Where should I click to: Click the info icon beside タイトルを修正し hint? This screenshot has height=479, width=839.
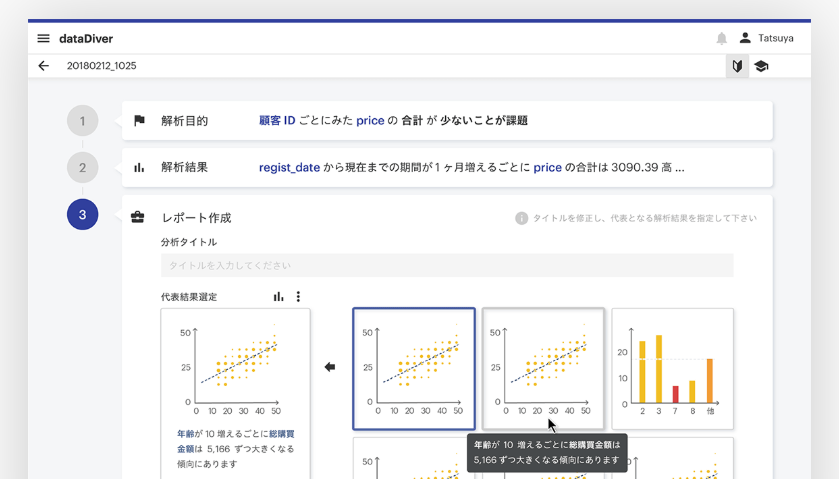pos(521,218)
